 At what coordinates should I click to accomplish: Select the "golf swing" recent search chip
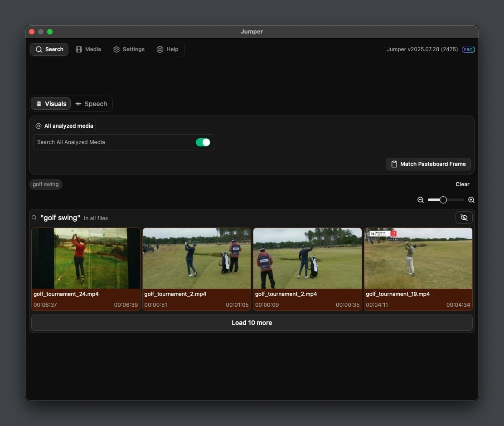46,184
